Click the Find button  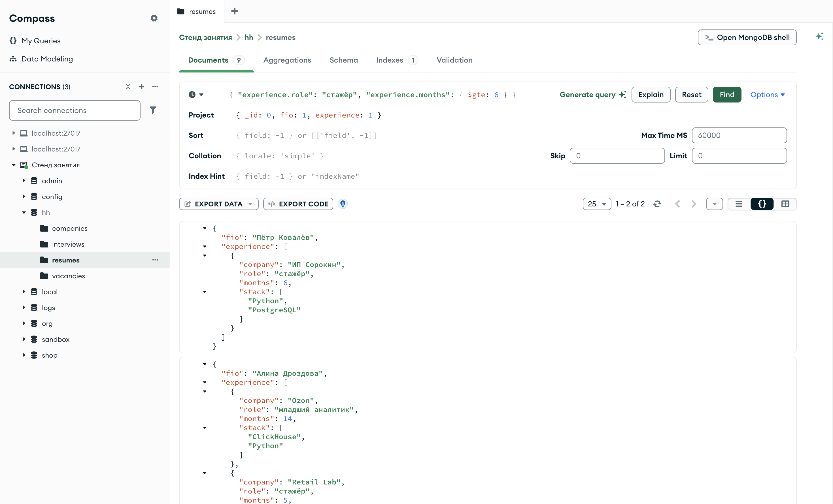pyautogui.click(x=727, y=95)
